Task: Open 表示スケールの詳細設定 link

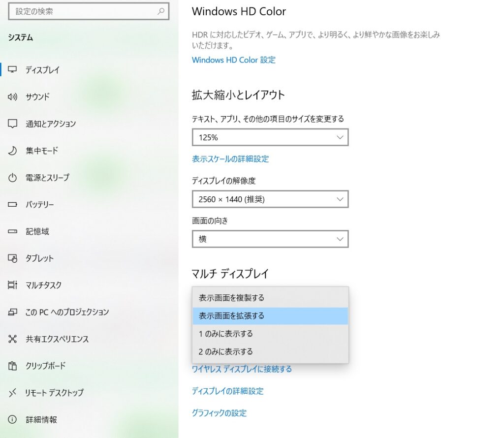Action: click(x=230, y=159)
